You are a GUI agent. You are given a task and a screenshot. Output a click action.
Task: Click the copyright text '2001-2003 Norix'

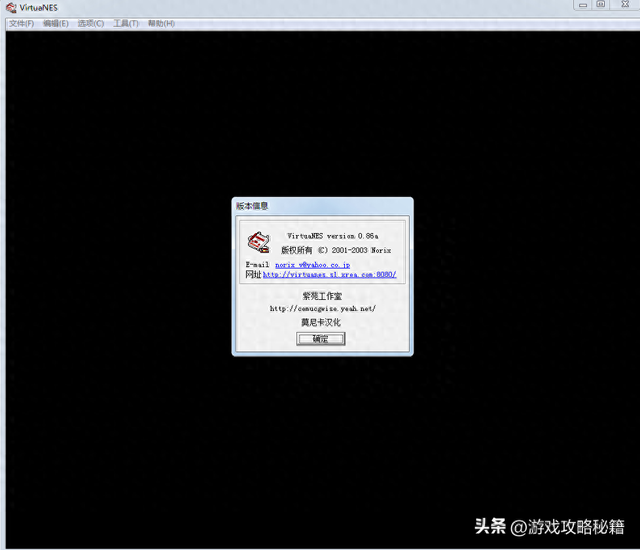pos(361,250)
